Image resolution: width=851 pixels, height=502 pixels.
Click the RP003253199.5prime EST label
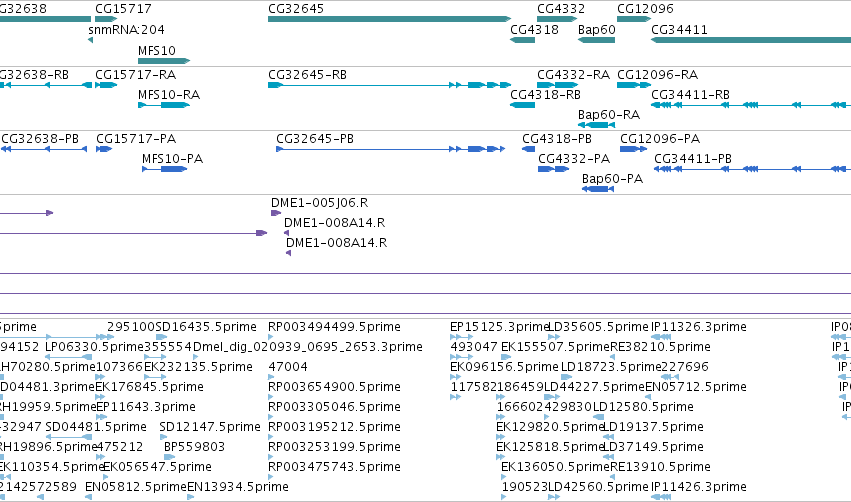point(334,447)
